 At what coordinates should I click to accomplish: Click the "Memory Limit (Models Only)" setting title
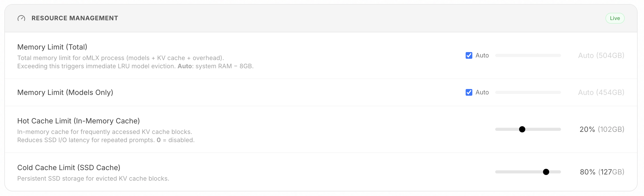coord(65,92)
